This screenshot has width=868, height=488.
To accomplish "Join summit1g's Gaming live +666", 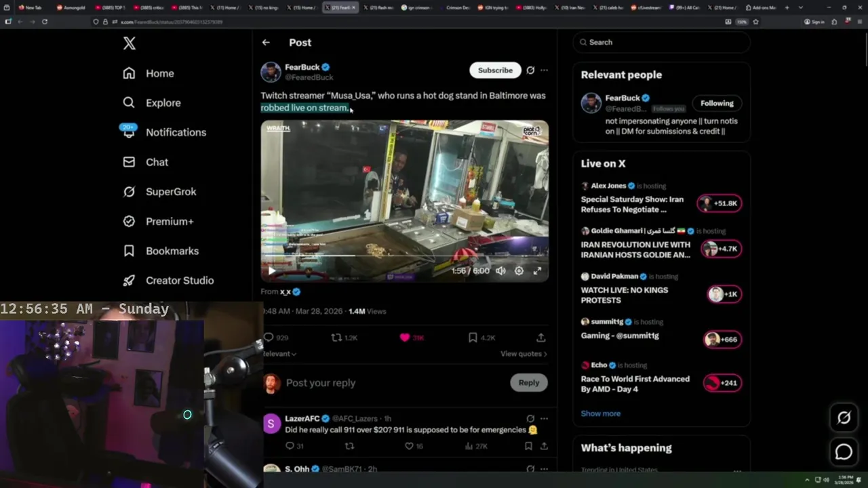I will click(722, 340).
